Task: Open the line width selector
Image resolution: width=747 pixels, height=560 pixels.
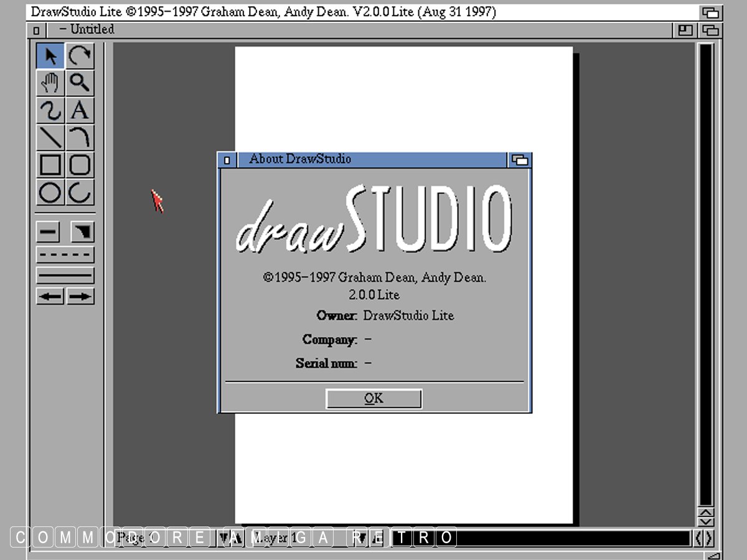Action: (x=65, y=275)
